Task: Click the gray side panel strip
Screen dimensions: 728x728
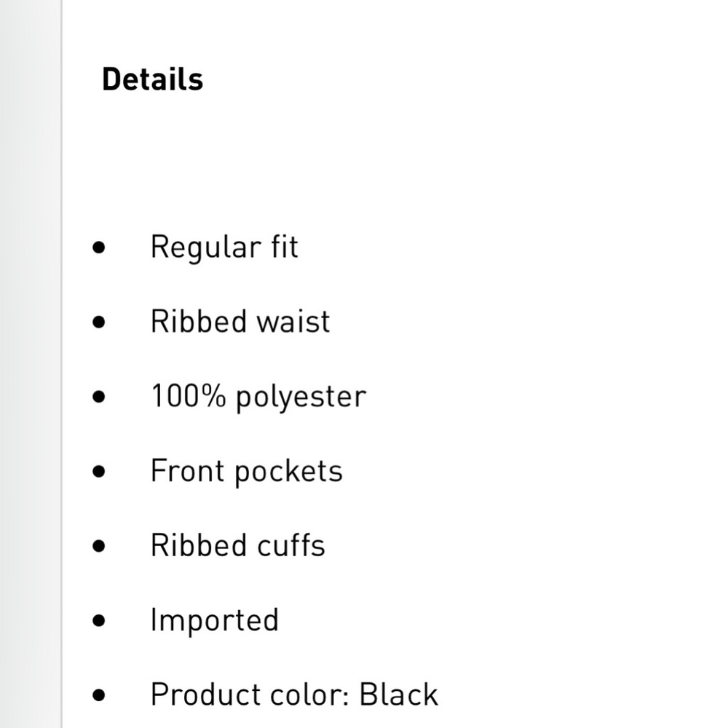Action: (30, 364)
